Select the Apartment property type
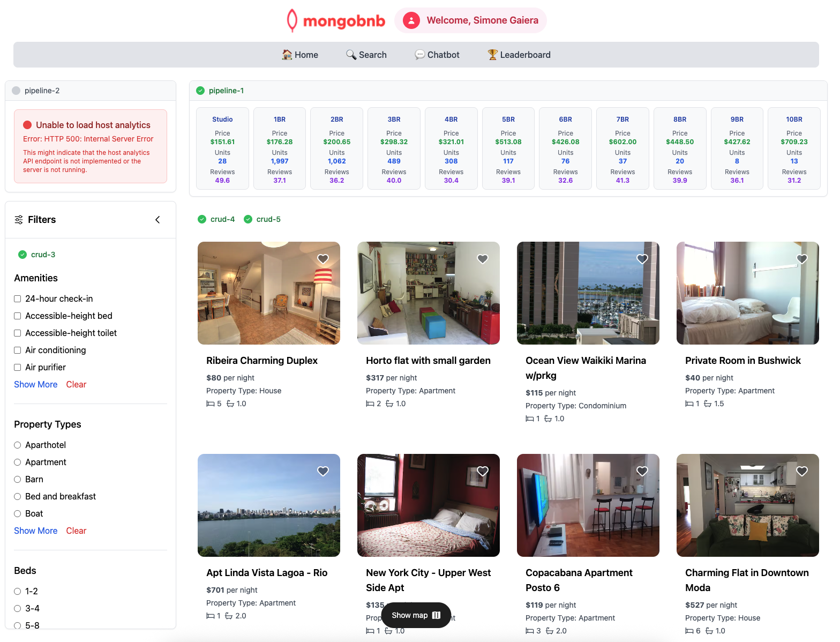Screen dimensions: 840x642 [x=18, y=462]
